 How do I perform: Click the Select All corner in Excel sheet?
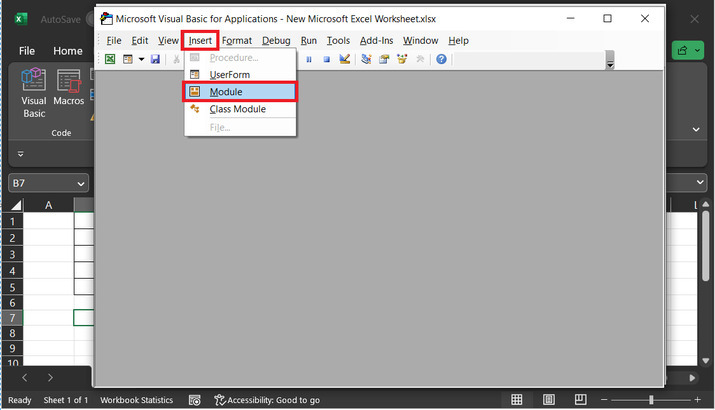pyautogui.click(x=15, y=205)
